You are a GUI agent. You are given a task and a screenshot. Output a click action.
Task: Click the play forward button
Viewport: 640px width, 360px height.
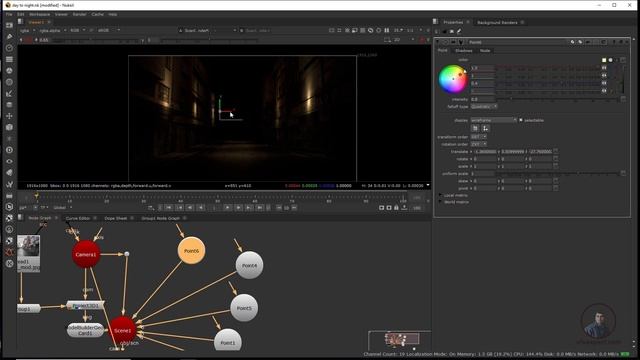coord(228,208)
